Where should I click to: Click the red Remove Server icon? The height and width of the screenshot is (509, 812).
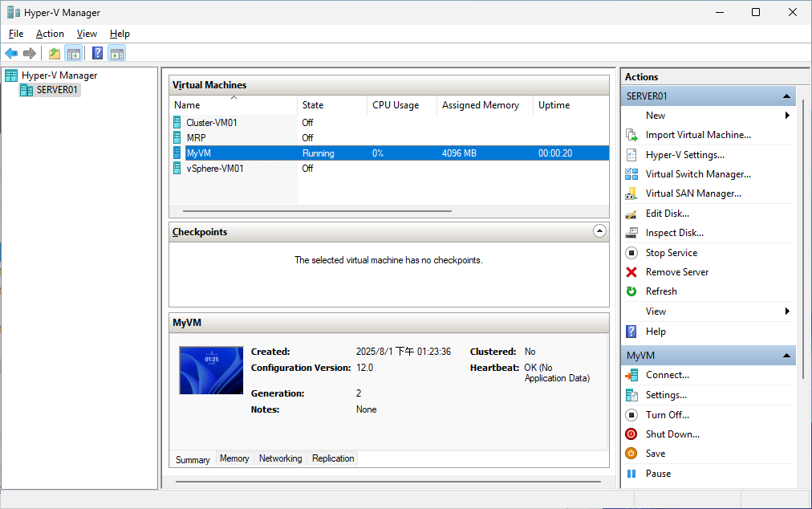tap(631, 272)
